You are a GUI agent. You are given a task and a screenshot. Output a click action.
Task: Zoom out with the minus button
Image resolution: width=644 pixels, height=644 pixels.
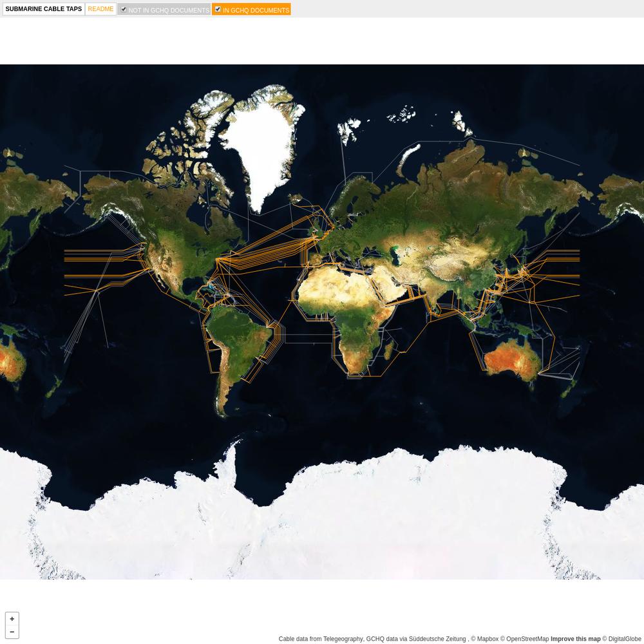12,632
